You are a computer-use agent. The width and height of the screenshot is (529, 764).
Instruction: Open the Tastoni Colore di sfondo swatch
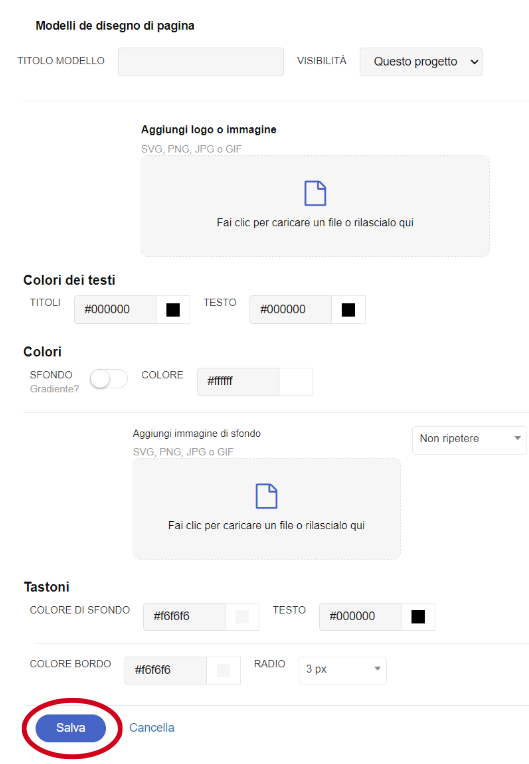coord(242,617)
